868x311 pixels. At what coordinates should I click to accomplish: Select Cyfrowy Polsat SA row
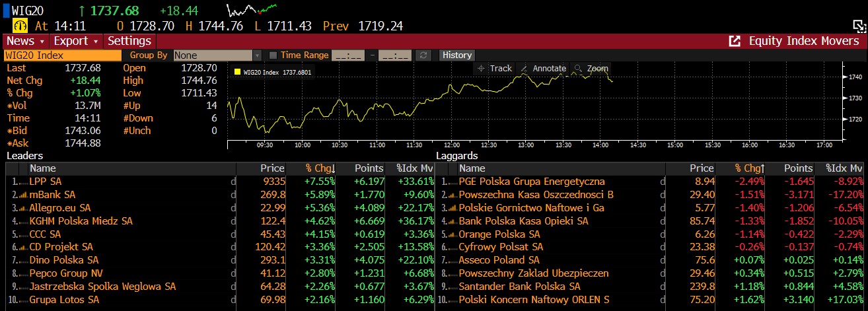point(650,247)
